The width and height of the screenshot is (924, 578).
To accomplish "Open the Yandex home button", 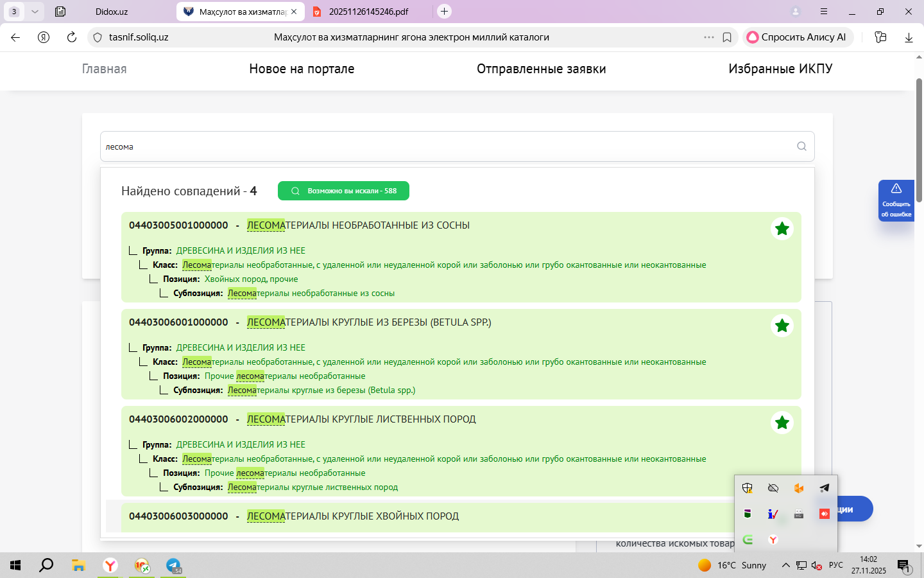I will 44,37.
